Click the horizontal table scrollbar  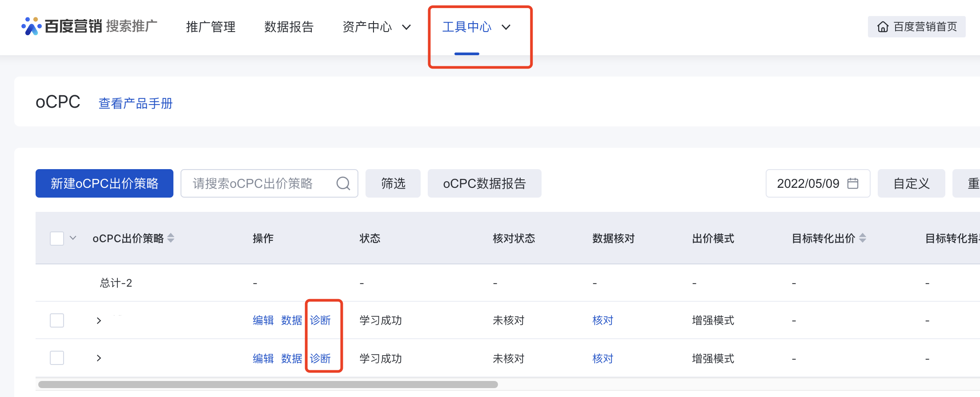[x=268, y=385]
